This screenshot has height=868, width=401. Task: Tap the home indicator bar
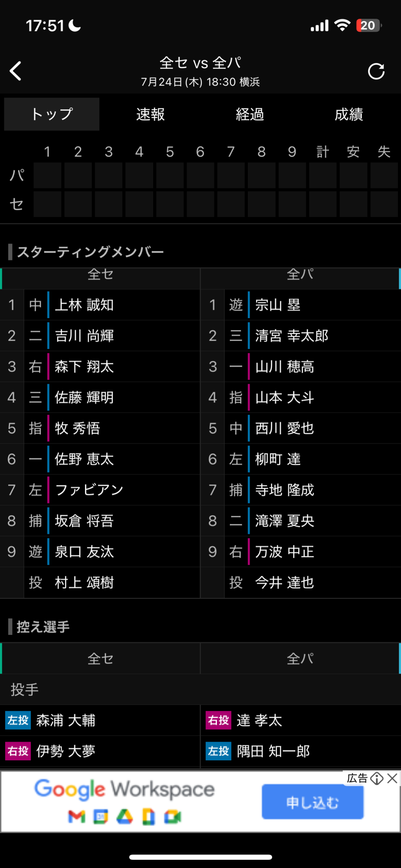coord(200,857)
